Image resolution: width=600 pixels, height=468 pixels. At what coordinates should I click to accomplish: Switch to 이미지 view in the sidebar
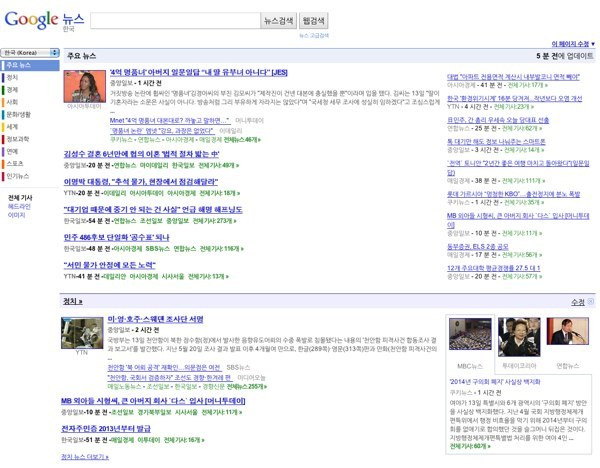[x=16, y=215]
